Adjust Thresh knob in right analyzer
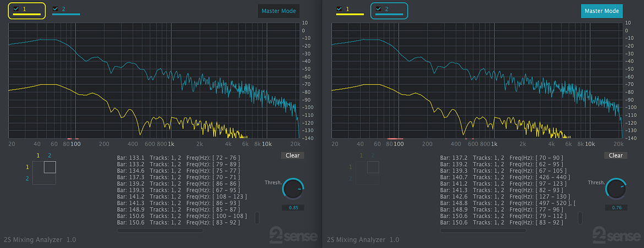 (x=616, y=189)
